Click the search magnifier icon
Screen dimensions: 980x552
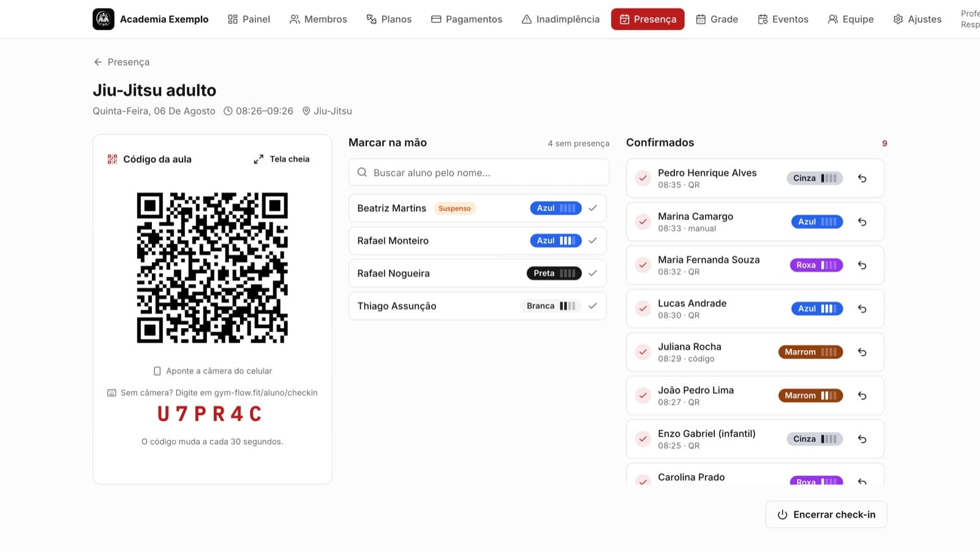(x=362, y=173)
